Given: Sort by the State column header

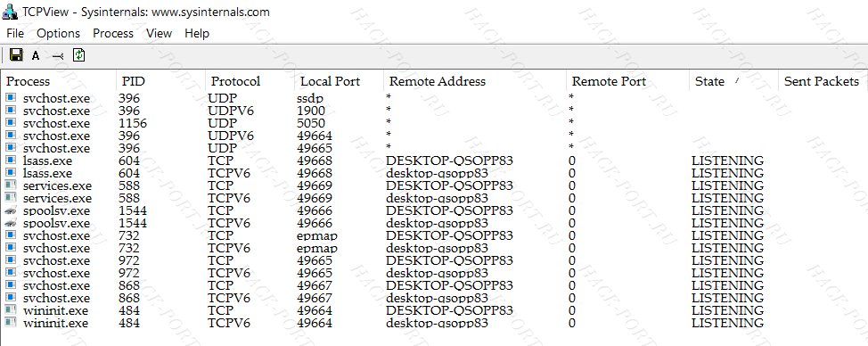Looking at the screenshot, I should (x=733, y=81).
